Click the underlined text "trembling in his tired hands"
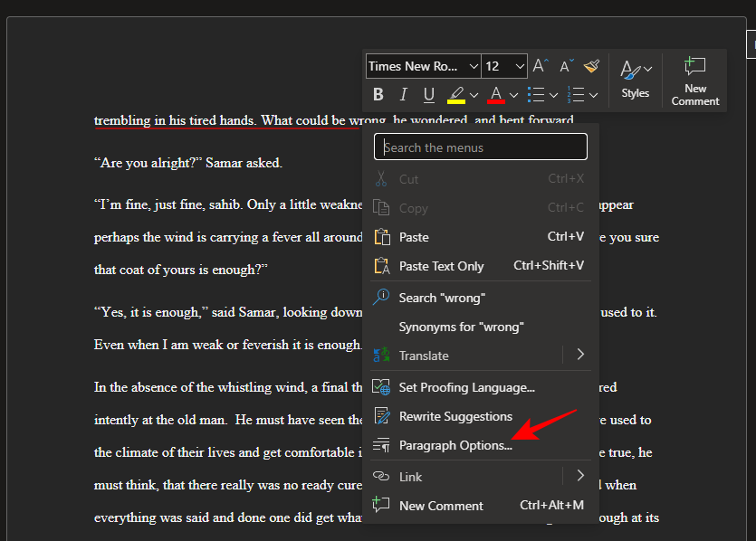756x541 pixels. click(174, 120)
